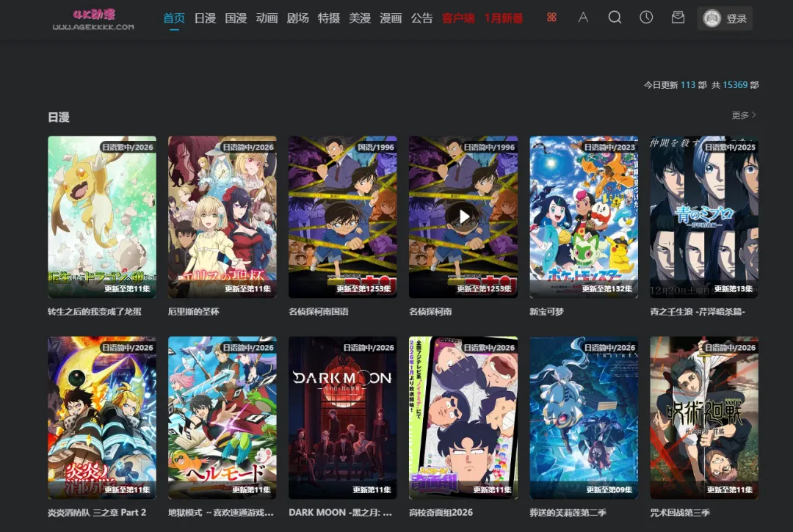Click title 厄里斯的圣杯
This screenshot has height=532, width=793.
tap(194, 312)
